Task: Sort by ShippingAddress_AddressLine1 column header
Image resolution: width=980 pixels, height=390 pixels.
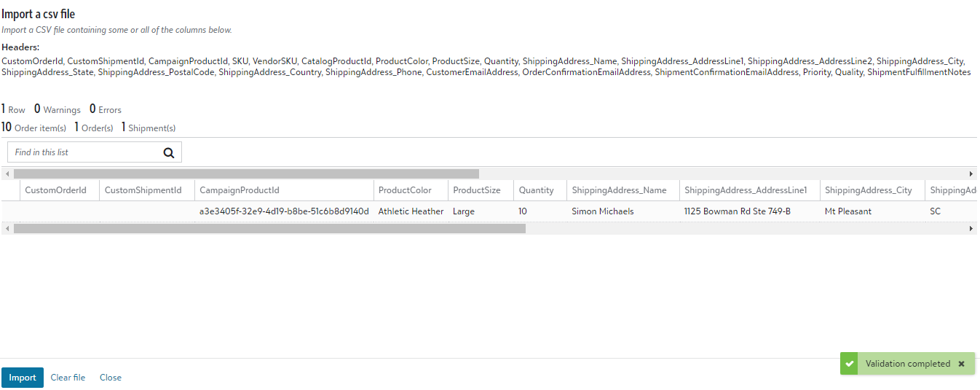Action: [750, 190]
